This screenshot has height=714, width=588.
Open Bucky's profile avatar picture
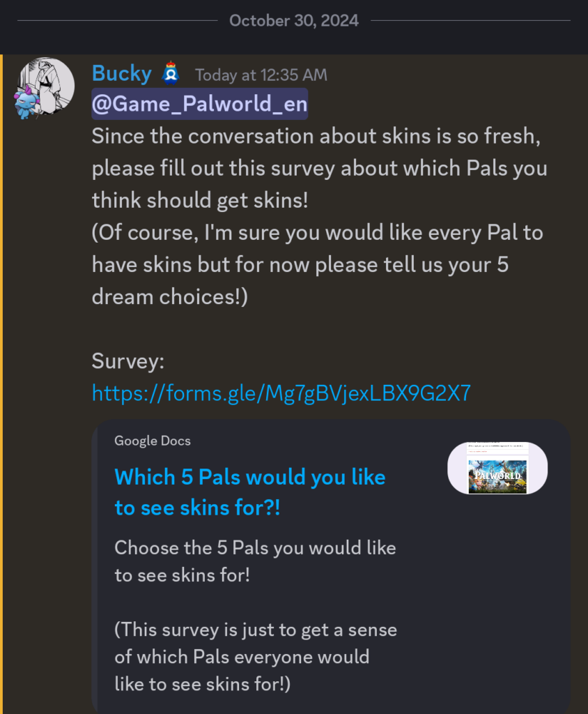46,86
